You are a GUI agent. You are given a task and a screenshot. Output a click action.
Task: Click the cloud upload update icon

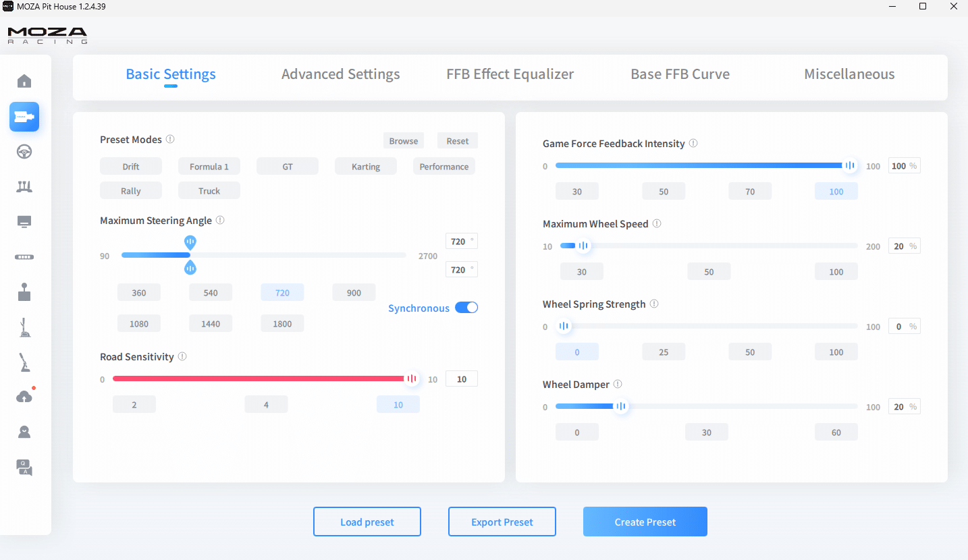(x=24, y=397)
